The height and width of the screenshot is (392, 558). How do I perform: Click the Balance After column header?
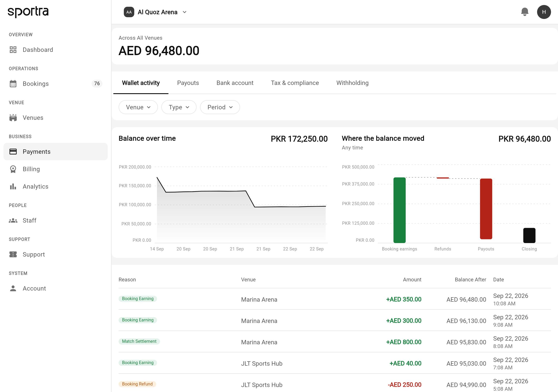(470, 280)
